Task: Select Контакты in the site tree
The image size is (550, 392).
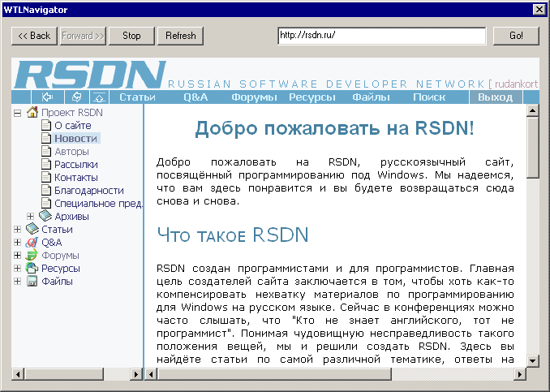Action: [x=75, y=178]
